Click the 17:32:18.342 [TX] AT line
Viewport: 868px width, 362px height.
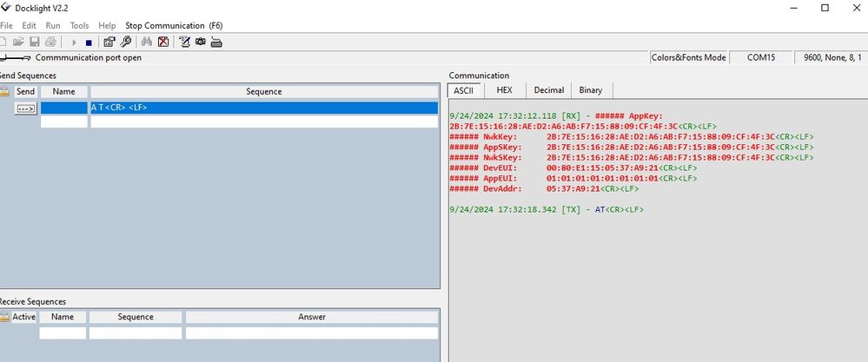coord(547,210)
